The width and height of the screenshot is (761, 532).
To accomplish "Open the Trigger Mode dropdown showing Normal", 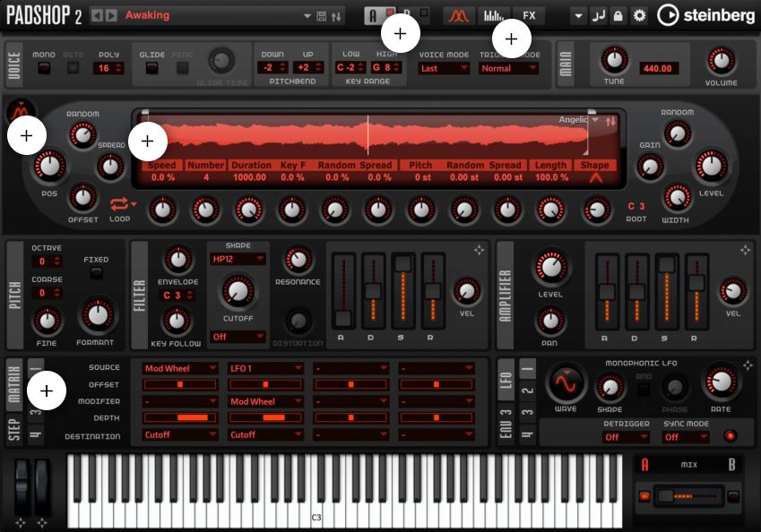I will [x=508, y=66].
